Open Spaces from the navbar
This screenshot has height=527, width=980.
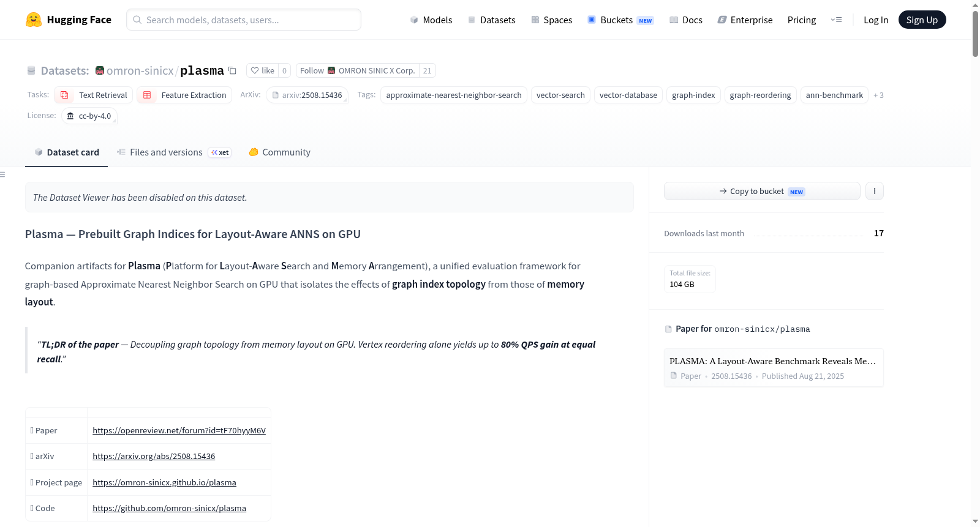click(551, 20)
